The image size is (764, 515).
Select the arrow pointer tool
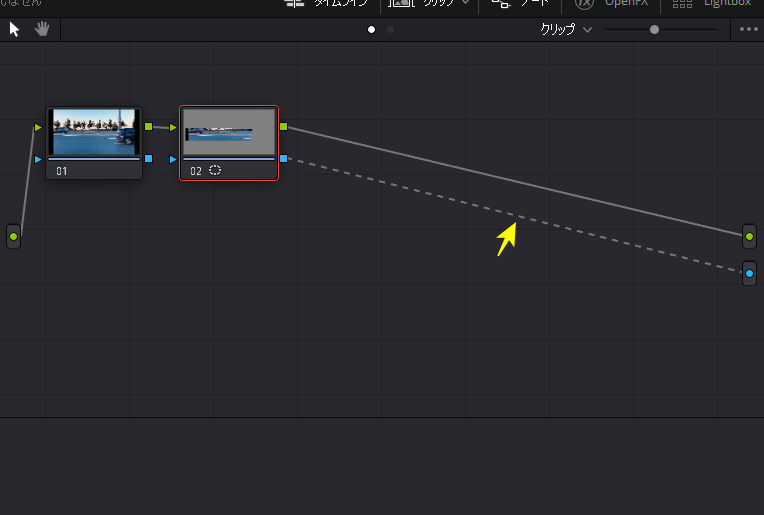[14, 30]
